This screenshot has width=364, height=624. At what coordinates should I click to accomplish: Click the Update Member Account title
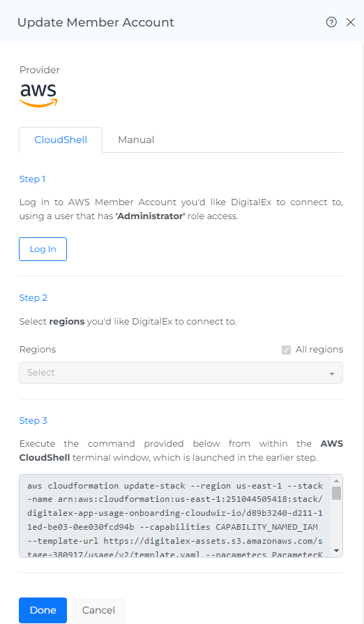coord(96,22)
